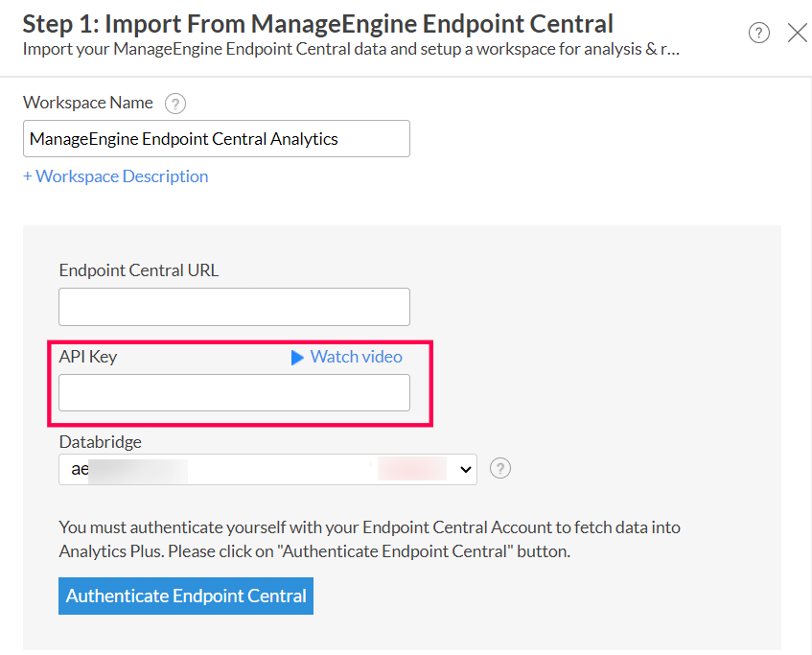Click the help icon next to Databridge

click(500, 469)
